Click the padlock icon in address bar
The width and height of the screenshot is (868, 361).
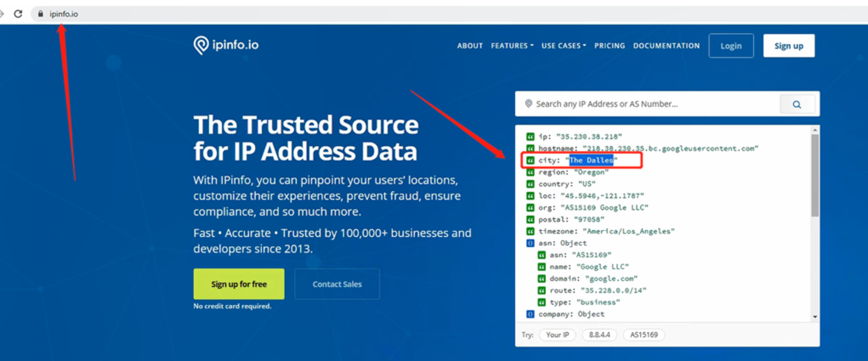[x=40, y=14]
